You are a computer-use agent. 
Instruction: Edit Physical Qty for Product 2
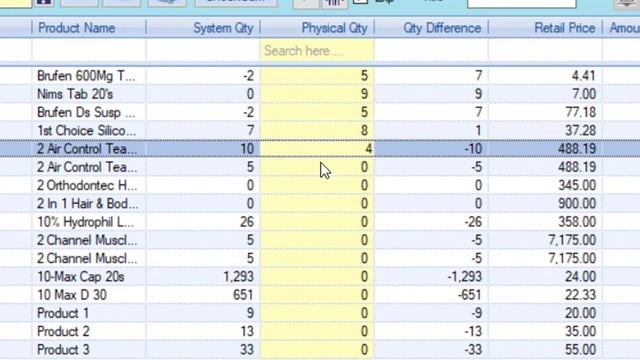(x=317, y=331)
